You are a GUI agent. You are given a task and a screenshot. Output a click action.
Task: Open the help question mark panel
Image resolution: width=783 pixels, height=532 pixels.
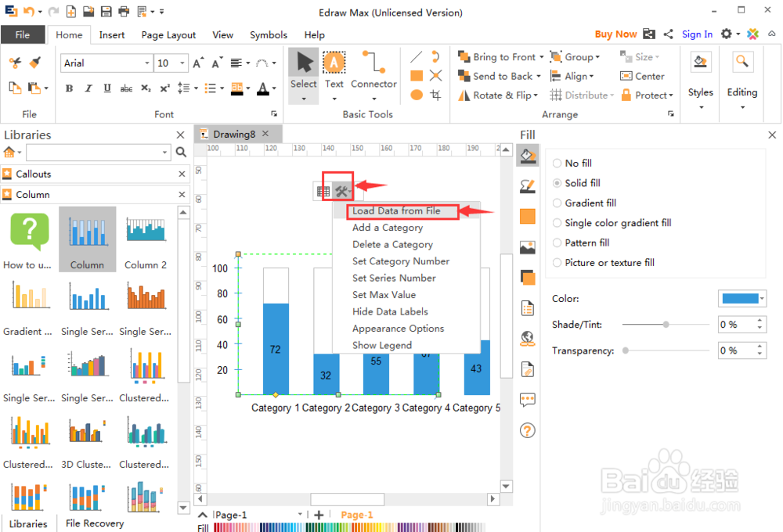tap(527, 430)
